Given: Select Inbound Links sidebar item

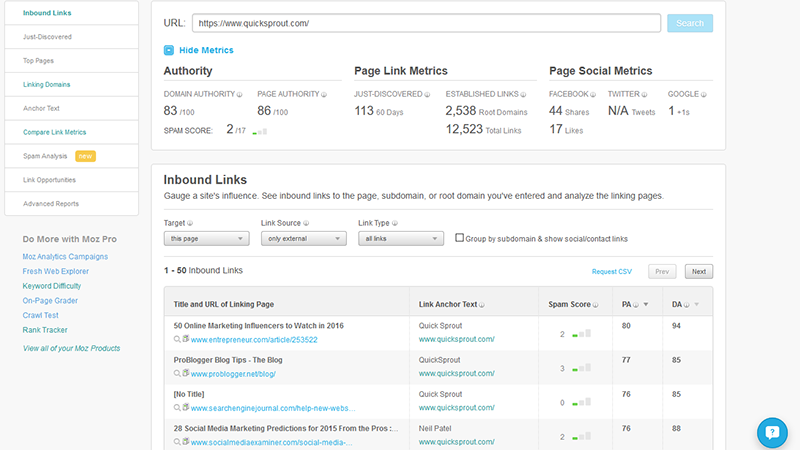Looking at the screenshot, I should click(71, 13).
